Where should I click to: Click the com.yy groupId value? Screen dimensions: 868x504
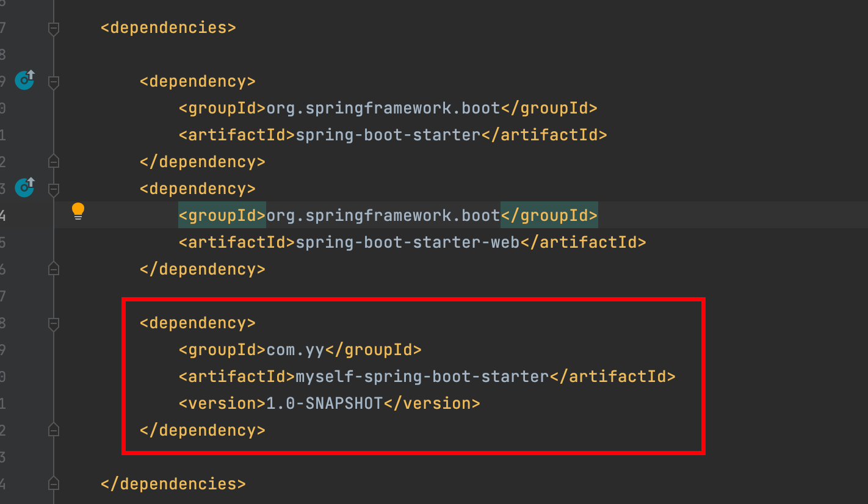point(295,350)
